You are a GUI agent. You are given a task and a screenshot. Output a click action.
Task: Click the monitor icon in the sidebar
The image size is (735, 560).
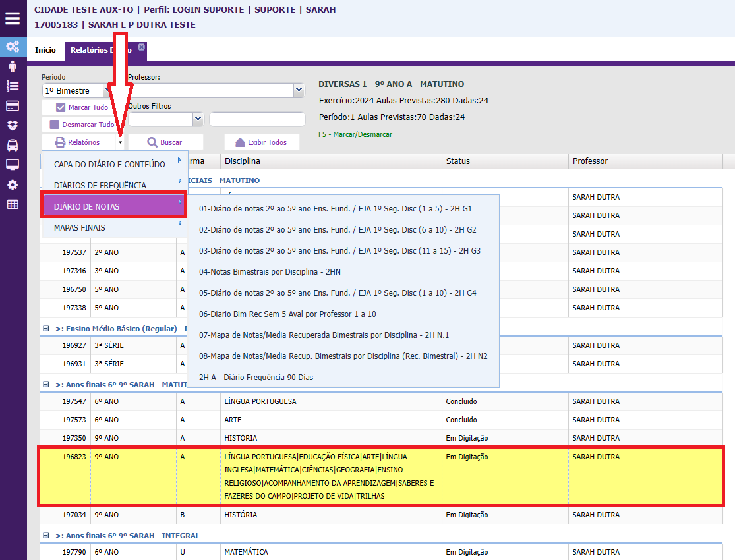[13, 165]
